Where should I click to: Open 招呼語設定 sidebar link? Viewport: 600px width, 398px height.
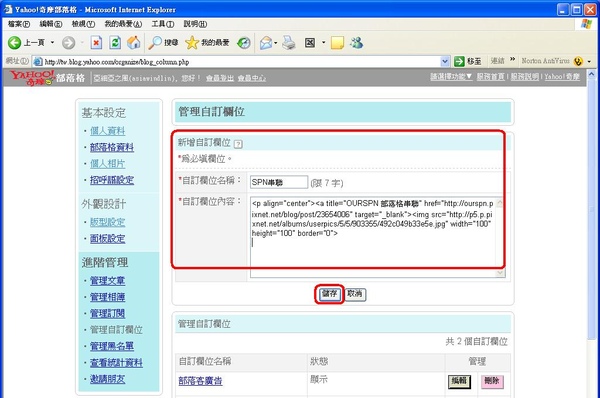point(112,180)
